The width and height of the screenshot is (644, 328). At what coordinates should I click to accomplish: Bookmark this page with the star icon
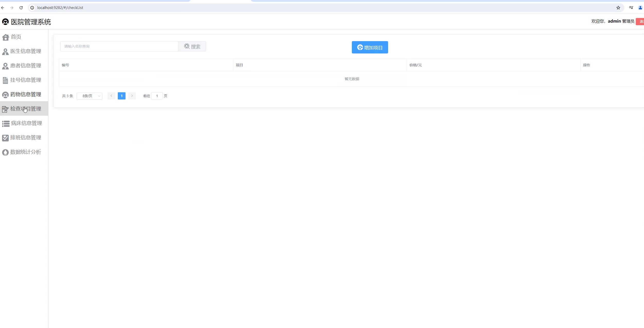point(618,8)
